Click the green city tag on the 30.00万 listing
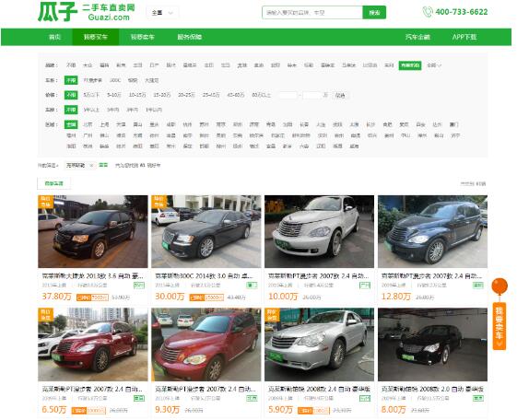The image size is (517, 420). point(252,286)
